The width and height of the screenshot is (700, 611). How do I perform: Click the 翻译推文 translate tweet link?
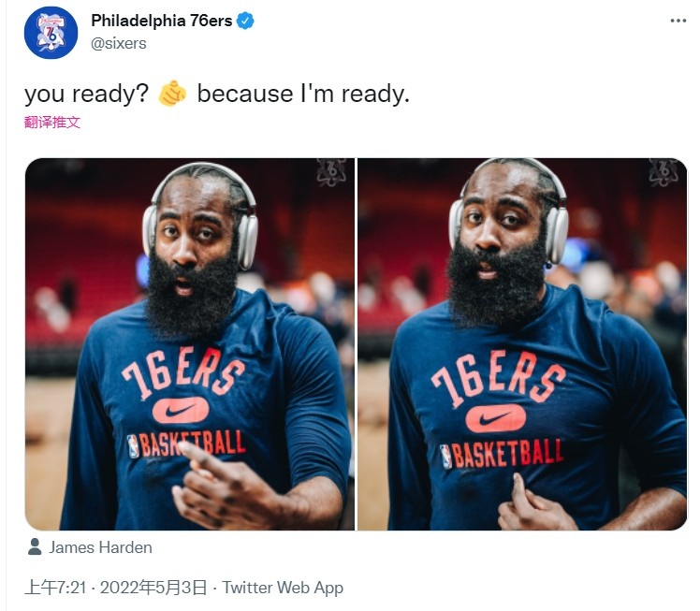pyautogui.click(x=52, y=122)
